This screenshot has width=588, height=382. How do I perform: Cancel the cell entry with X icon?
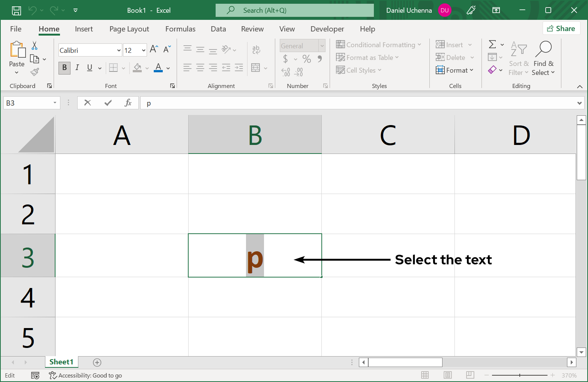pos(87,103)
